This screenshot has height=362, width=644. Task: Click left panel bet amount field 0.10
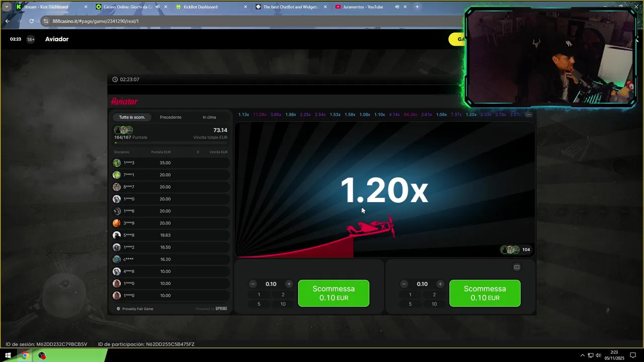pyautogui.click(x=271, y=284)
